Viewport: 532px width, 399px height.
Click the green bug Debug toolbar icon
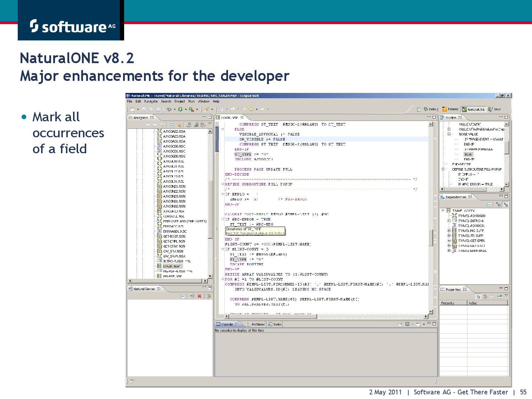pos(170,109)
